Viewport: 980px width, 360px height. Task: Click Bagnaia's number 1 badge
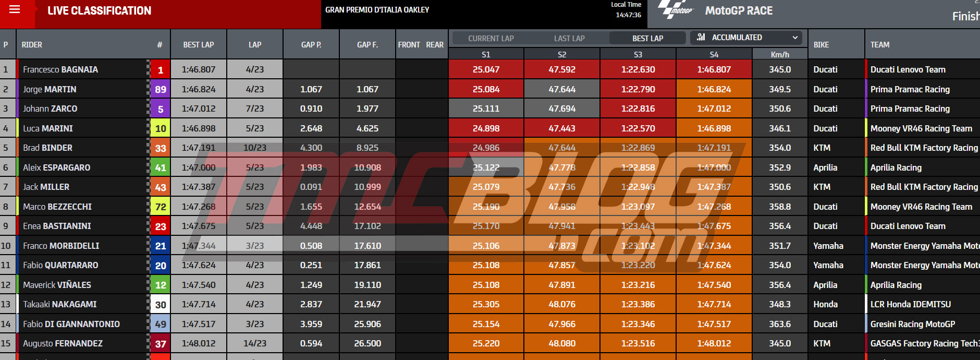[x=161, y=70]
